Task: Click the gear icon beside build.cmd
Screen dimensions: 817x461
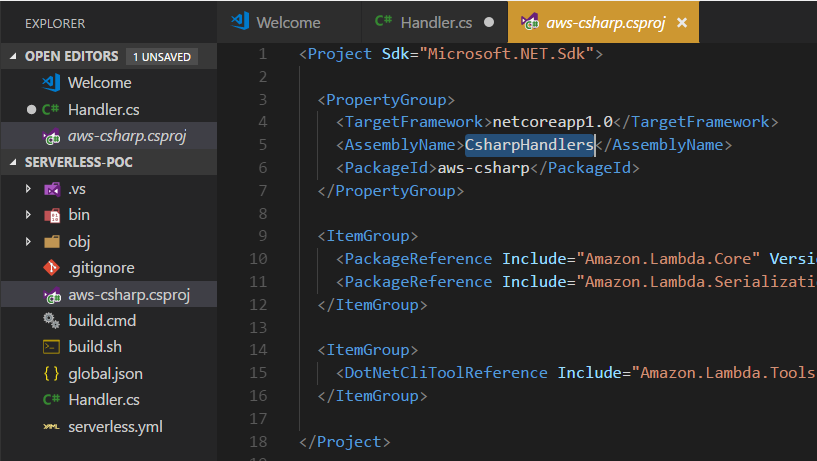Action: tap(52, 321)
